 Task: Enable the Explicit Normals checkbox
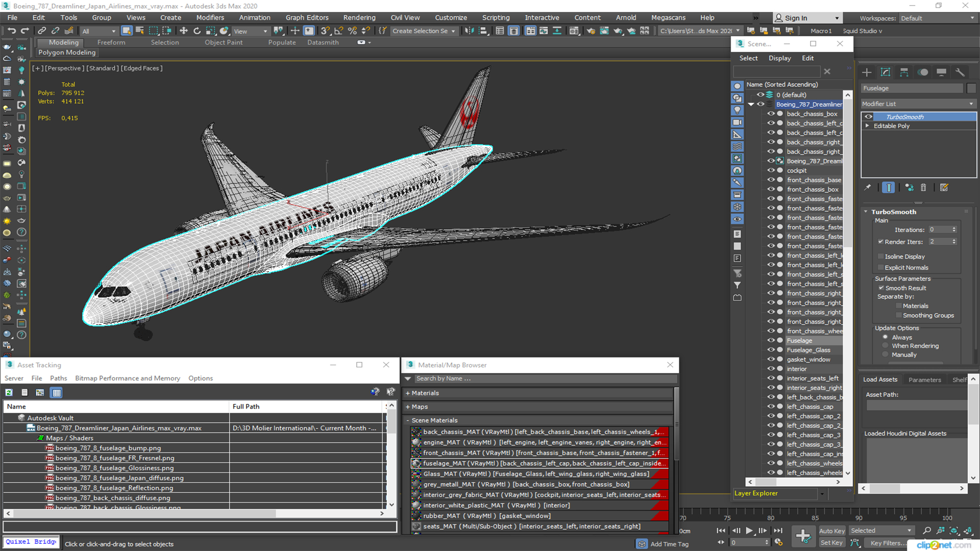tap(880, 267)
